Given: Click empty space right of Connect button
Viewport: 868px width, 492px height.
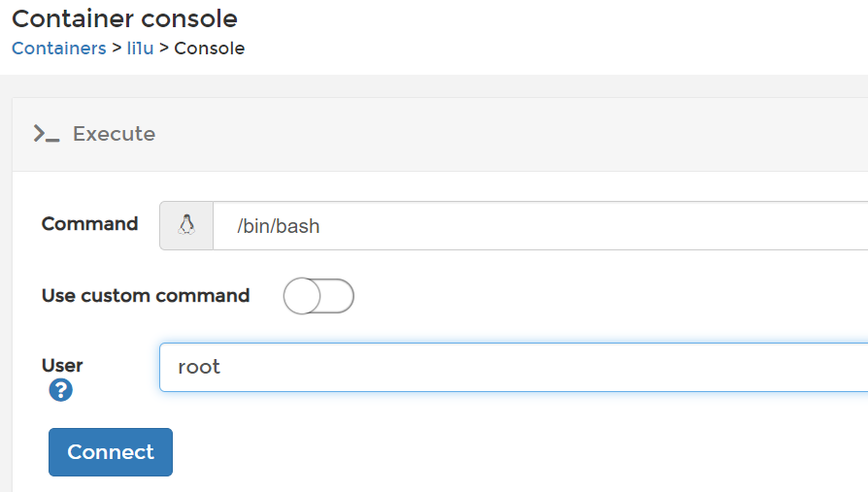Looking at the screenshot, I should coord(485,452).
